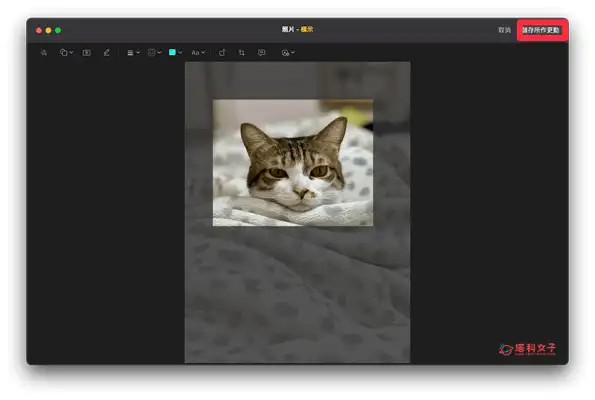595x400 pixels.
Task: Open the last toolbar dropdown after the speech bubble icon
Action: tap(288, 53)
